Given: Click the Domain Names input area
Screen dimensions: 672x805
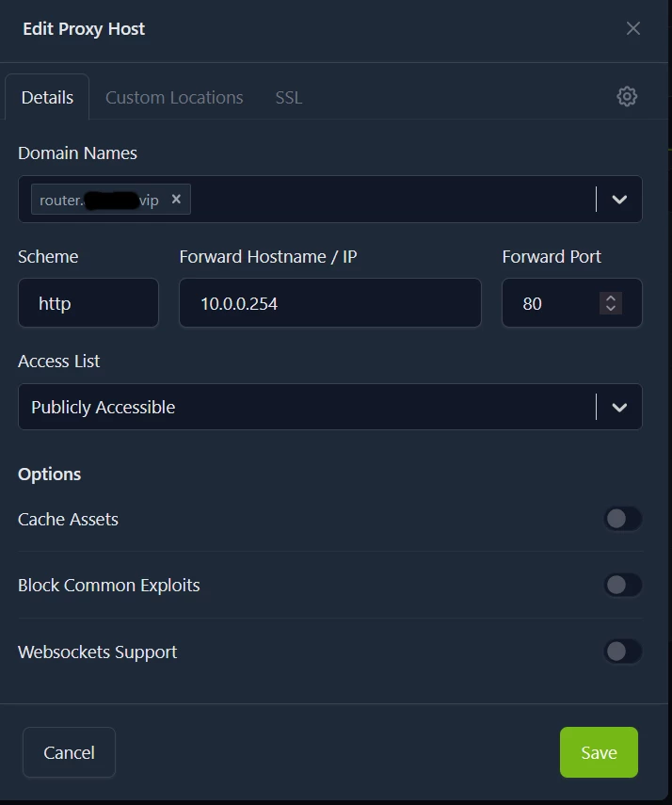Looking at the screenshot, I should click(386, 200).
